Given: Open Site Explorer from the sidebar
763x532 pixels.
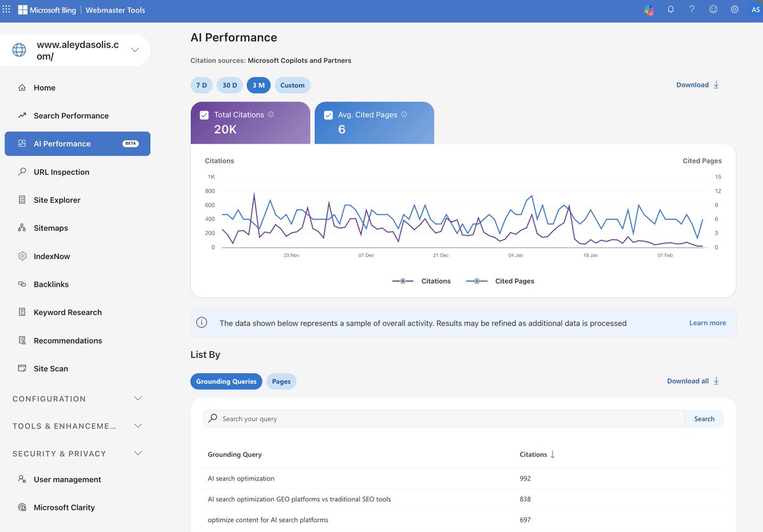Looking at the screenshot, I should tap(57, 200).
